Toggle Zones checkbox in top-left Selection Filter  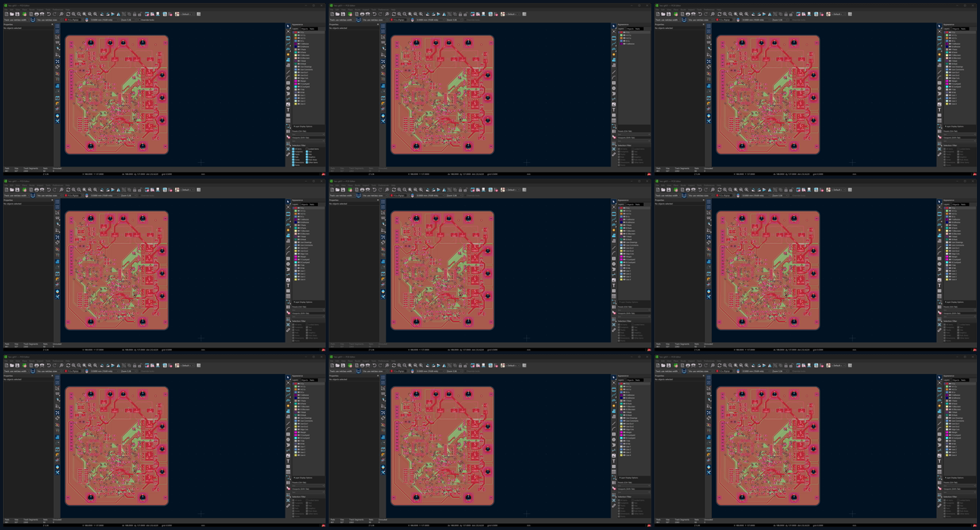(293, 160)
